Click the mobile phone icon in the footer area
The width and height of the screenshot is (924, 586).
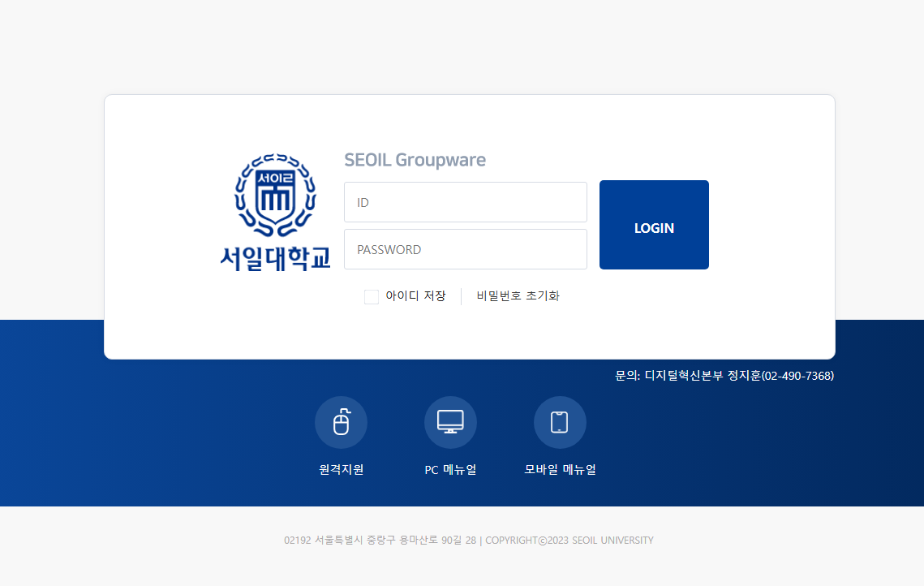click(560, 422)
